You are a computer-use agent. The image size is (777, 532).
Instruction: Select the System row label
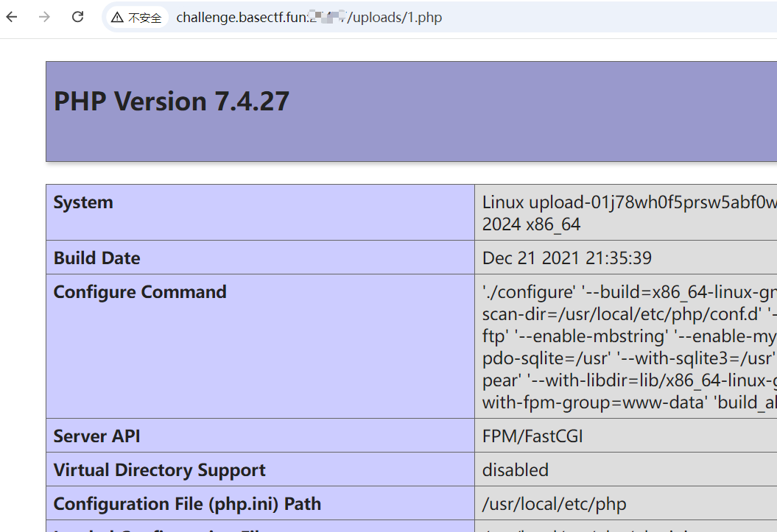[x=83, y=202]
